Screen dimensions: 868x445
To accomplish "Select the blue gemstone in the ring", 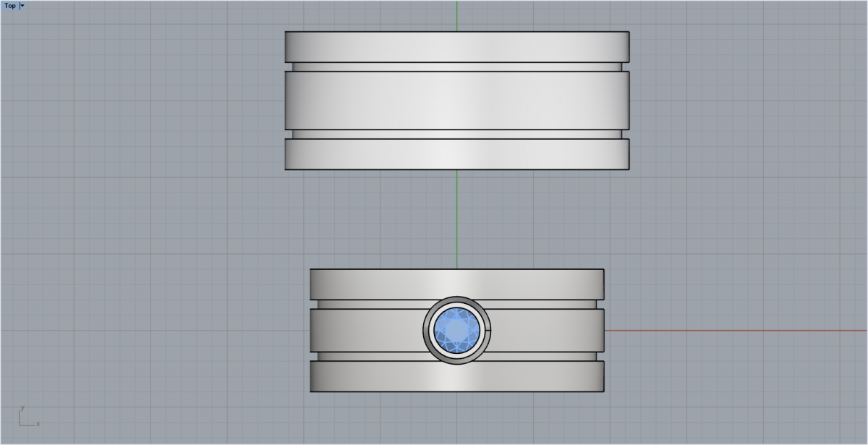I will (456, 331).
